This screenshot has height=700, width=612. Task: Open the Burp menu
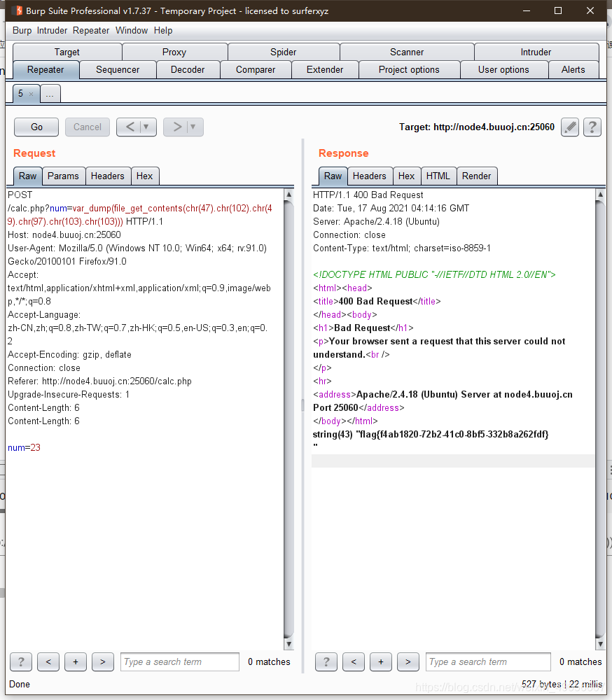pyautogui.click(x=22, y=30)
